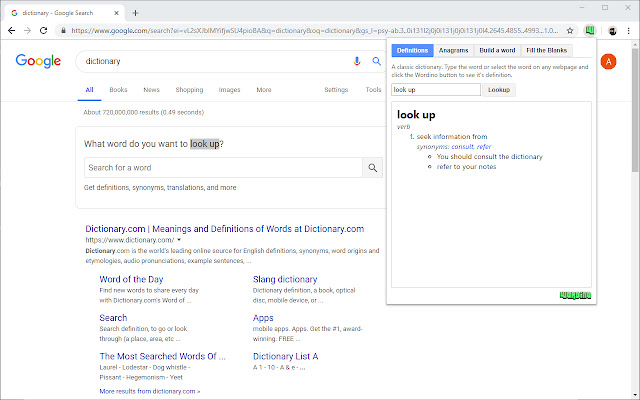The height and width of the screenshot is (400, 640).
Task: Click the 'look up' definition heading
Action: coord(416,115)
